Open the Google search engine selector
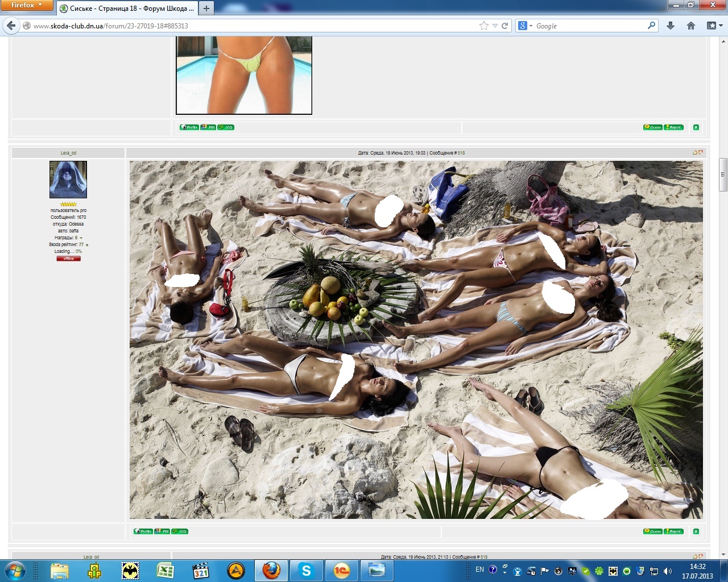 tap(526, 26)
